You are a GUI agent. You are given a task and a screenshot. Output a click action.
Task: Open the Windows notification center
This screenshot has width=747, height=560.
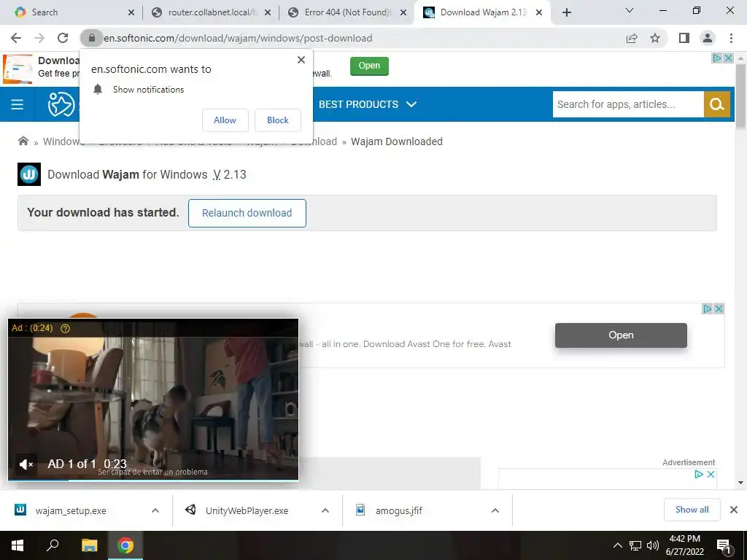(x=724, y=545)
